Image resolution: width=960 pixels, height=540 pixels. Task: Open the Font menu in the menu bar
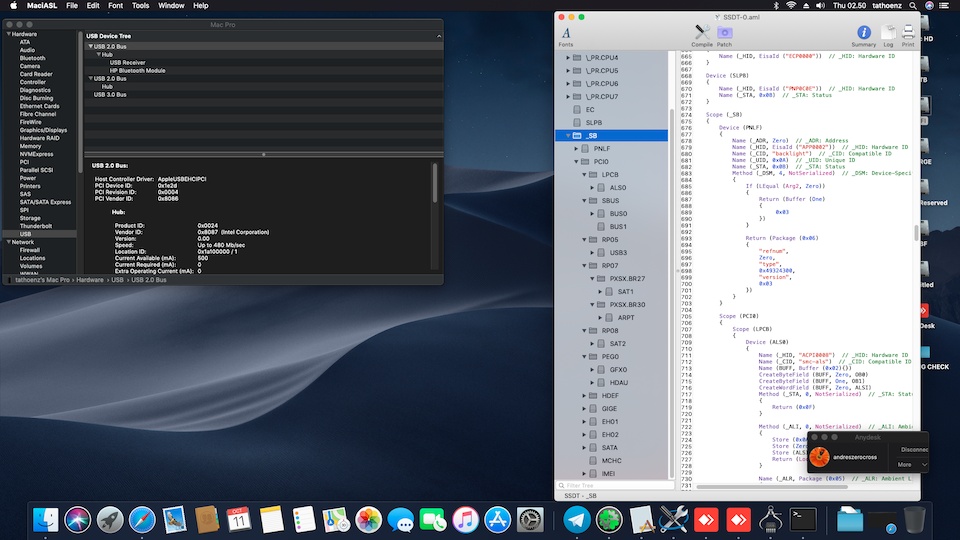pyautogui.click(x=115, y=6)
